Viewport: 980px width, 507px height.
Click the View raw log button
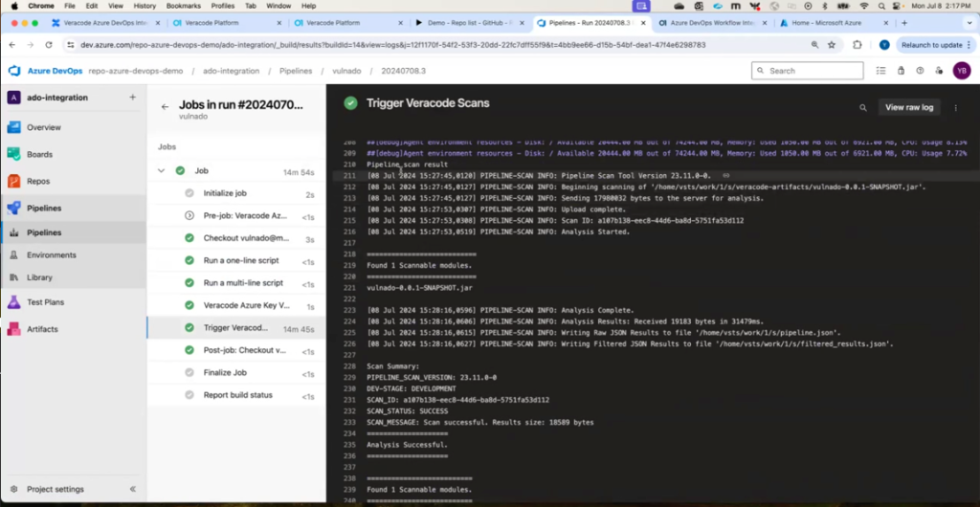(x=909, y=107)
